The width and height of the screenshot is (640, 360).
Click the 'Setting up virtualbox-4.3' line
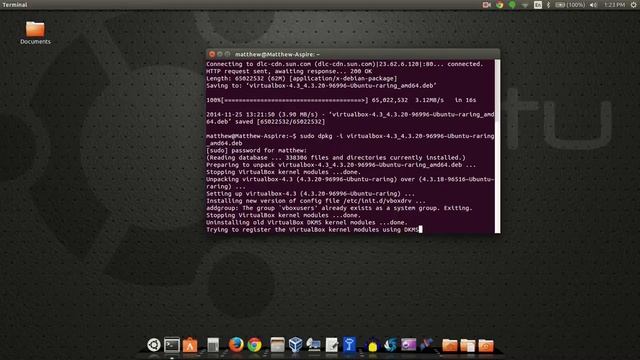[x=310, y=194]
